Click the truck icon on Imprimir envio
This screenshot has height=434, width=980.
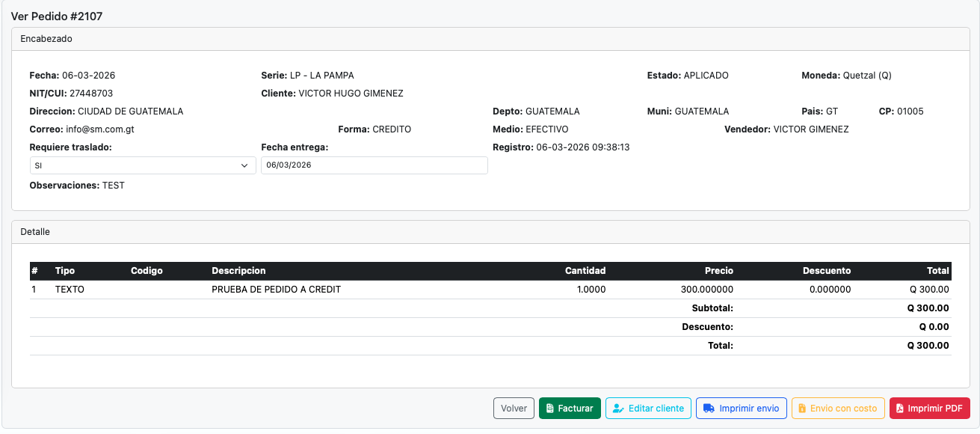point(709,408)
